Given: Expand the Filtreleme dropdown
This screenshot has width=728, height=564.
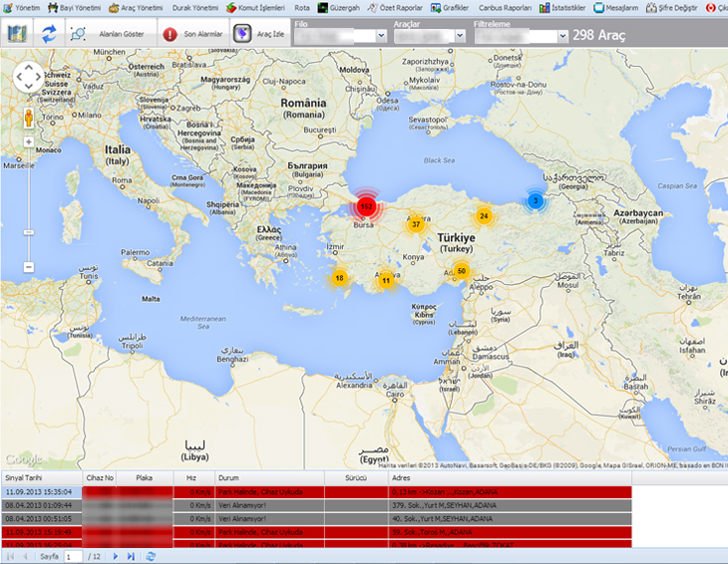Looking at the screenshot, I should coord(562,36).
